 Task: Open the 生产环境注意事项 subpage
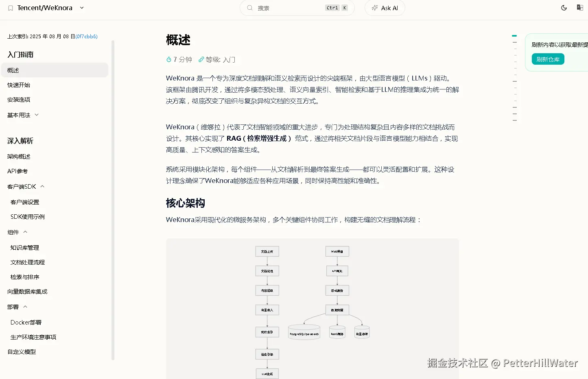click(x=33, y=337)
